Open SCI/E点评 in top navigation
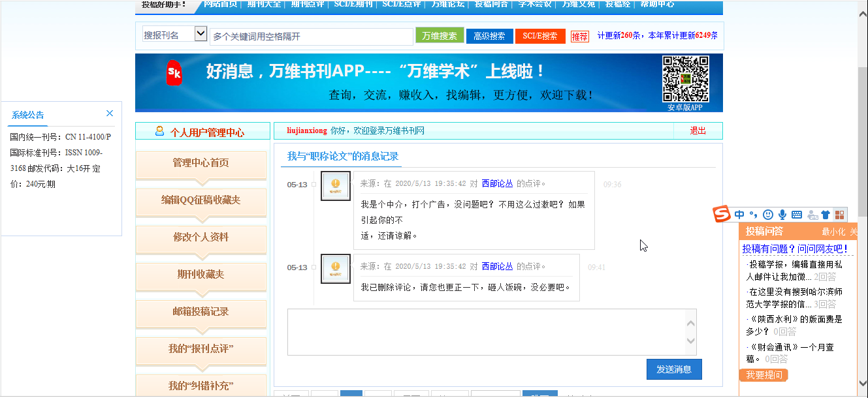 [402, 4]
